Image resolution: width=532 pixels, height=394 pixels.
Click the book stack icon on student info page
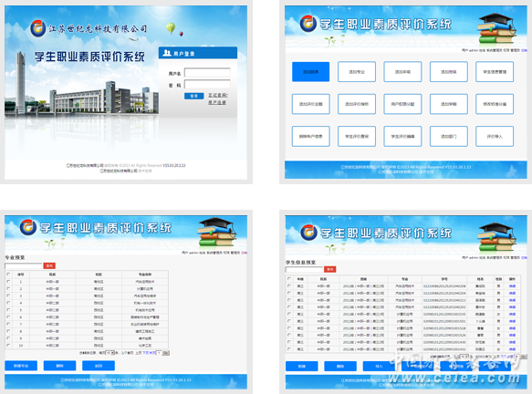click(496, 237)
